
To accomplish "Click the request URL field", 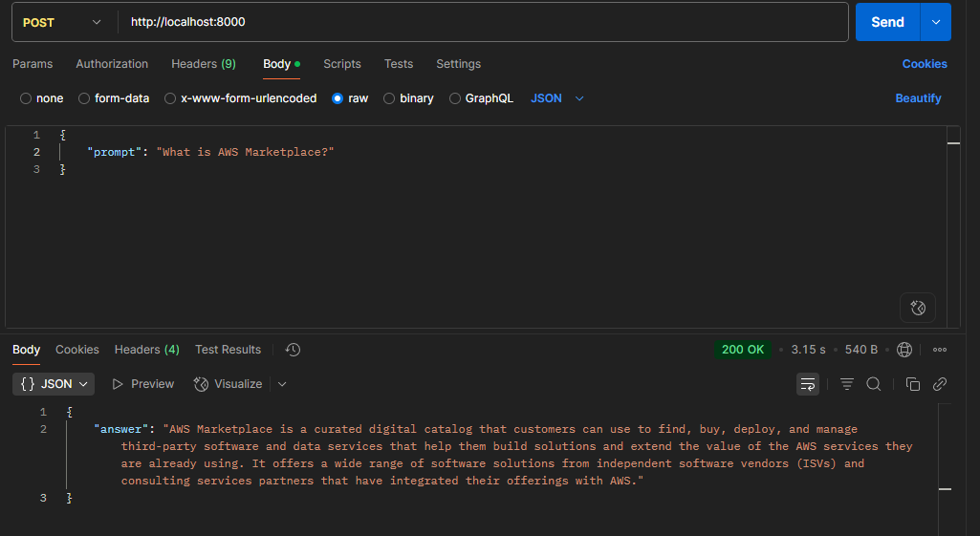I will (x=483, y=22).
